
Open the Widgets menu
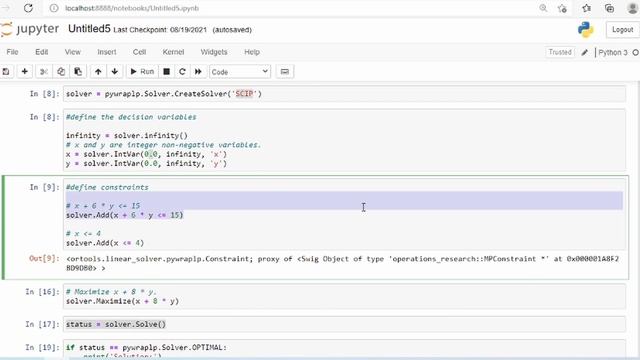coord(213,52)
